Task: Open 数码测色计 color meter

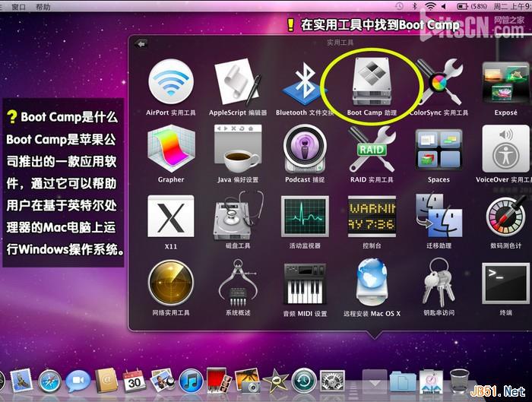Action: [x=505, y=216]
